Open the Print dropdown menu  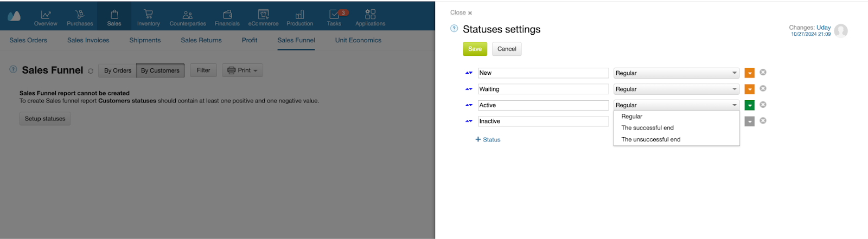(242, 70)
